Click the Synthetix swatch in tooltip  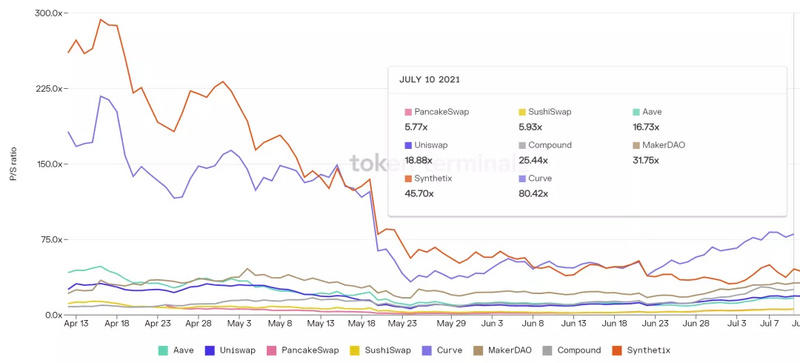point(408,179)
